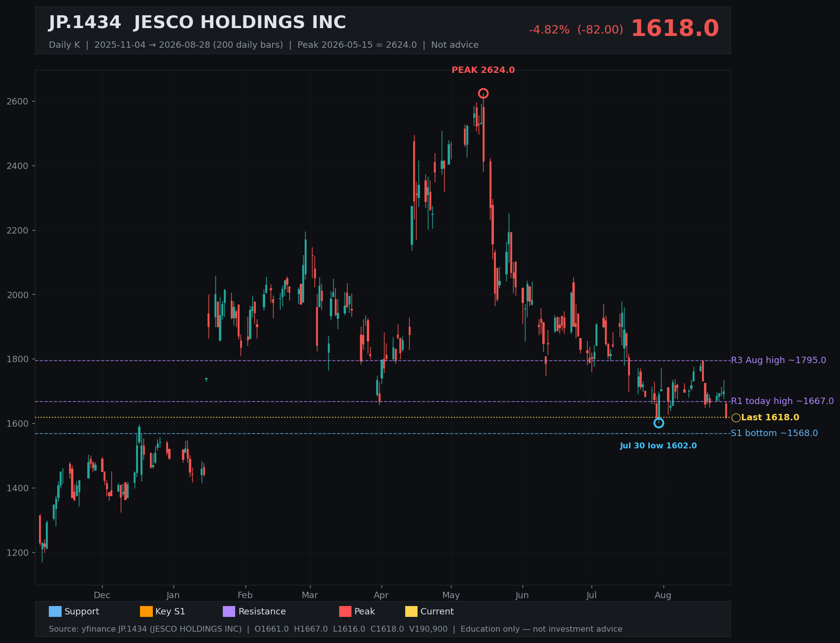Click the "Support" legend label

click(x=82, y=611)
